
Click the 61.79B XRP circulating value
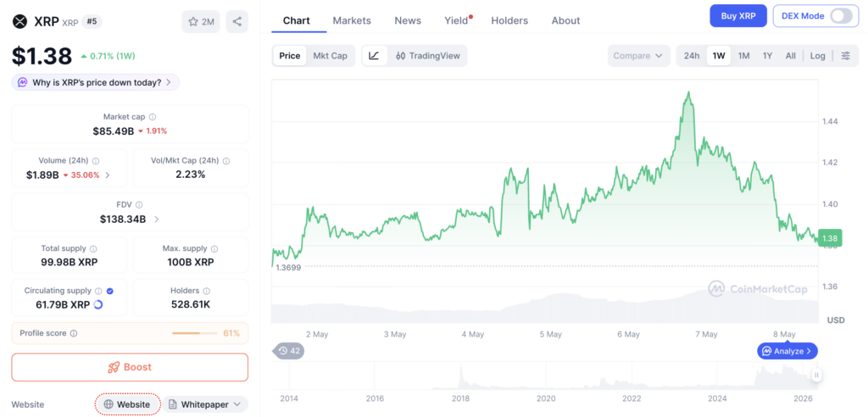(64, 304)
